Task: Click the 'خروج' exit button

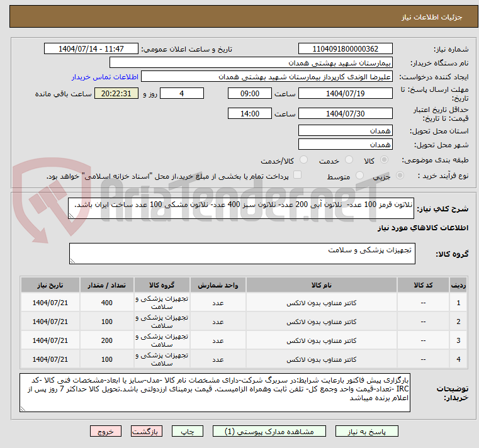Action: pyautogui.click(x=105, y=432)
